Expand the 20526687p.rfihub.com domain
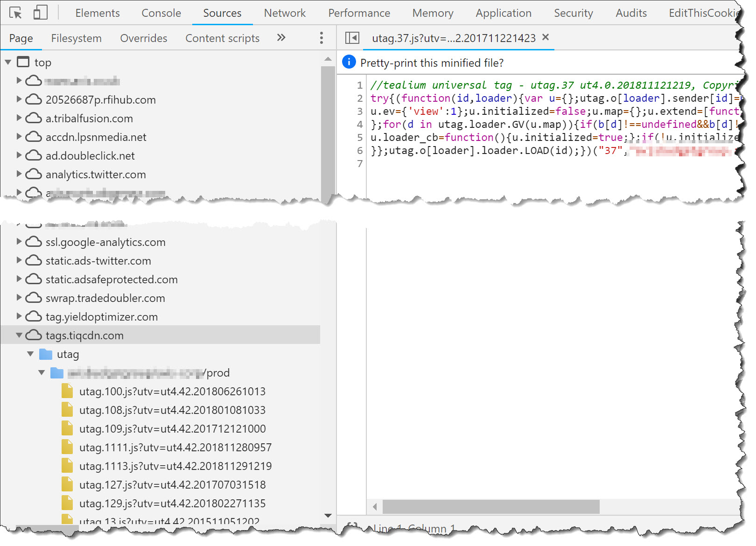The width and height of the screenshot is (756, 546). pyautogui.click(x=19, y=99)
